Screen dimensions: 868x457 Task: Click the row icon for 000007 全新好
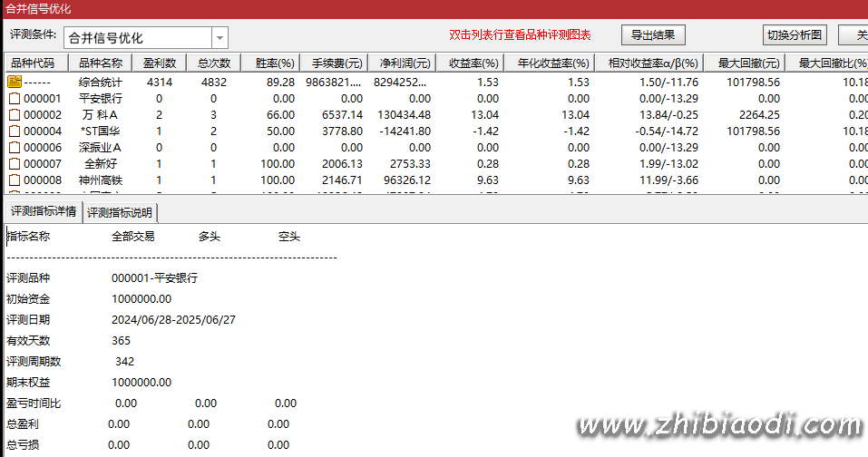point(15,164)
